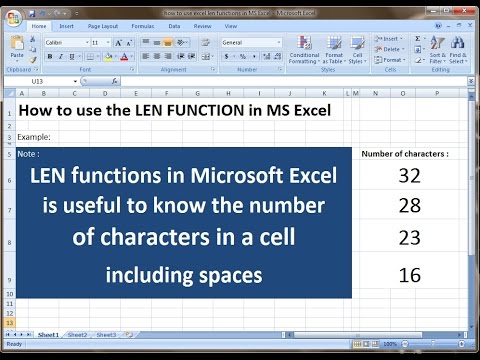Toggle Center horizontal alignment
Viewport: 480px width, 360px height.
coord(157,56)
